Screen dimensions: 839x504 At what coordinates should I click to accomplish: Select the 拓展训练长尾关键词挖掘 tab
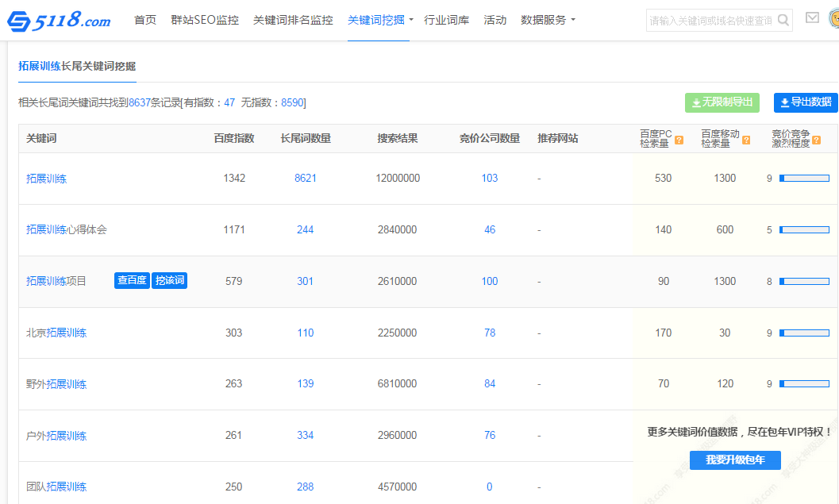[77, 67]
